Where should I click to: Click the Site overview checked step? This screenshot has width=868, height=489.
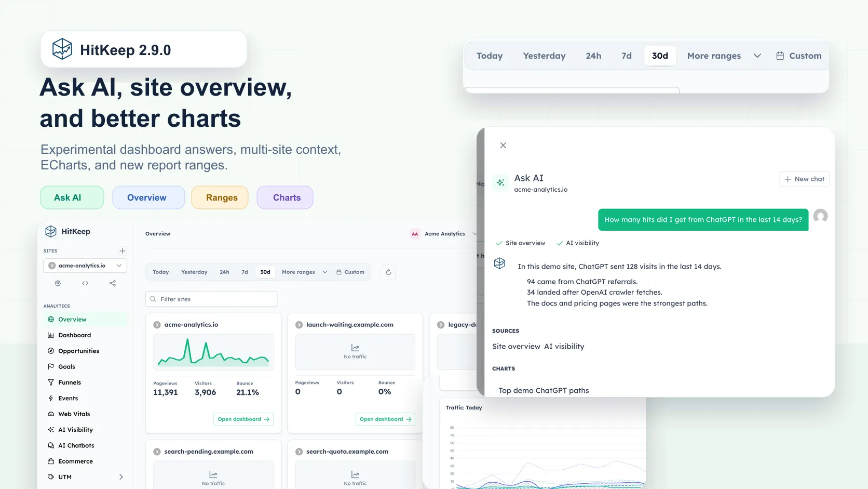tap(521, 243)
